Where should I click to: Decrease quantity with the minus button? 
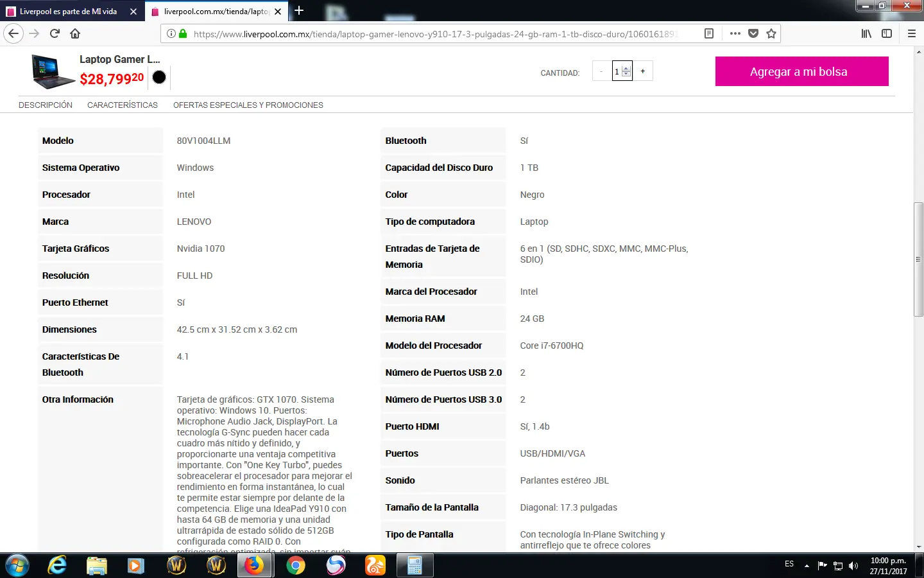[601, 71]
